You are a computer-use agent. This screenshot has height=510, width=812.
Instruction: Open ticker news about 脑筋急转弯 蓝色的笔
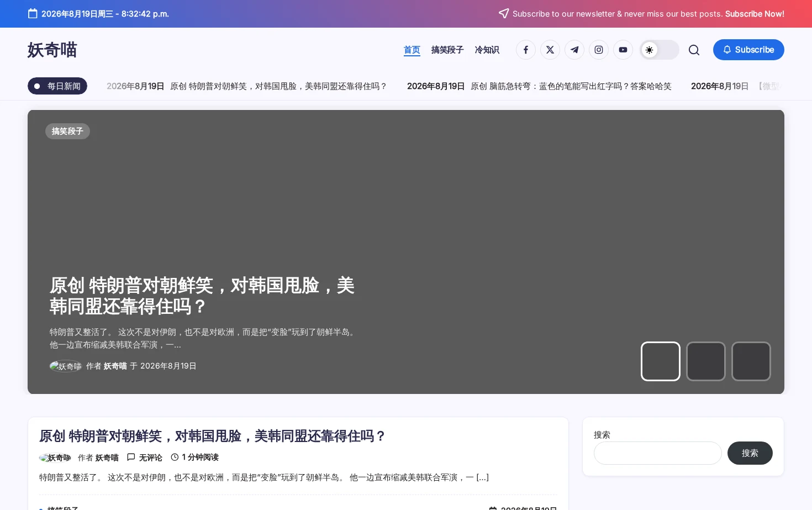571,86
